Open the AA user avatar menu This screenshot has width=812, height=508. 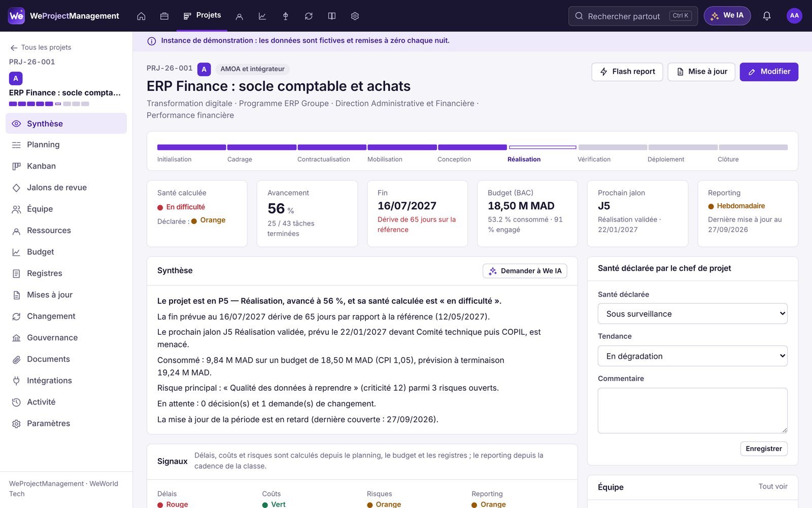(x=794, y=16)
